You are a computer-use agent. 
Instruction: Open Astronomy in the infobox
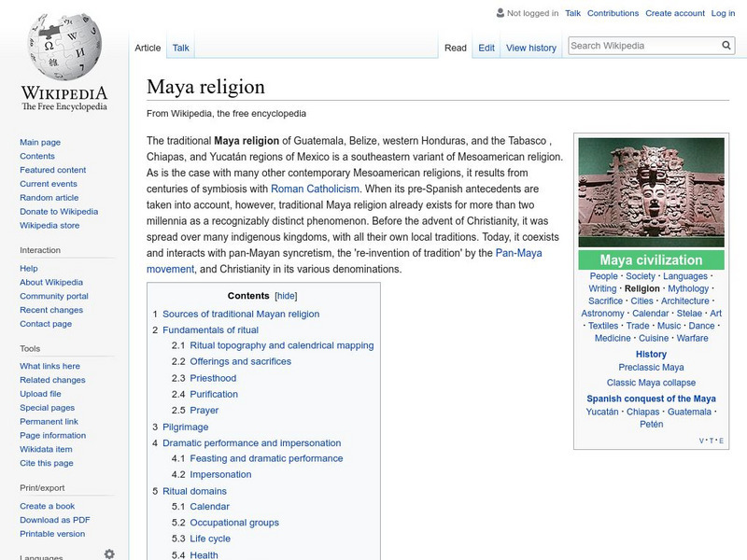click(602, 314)
